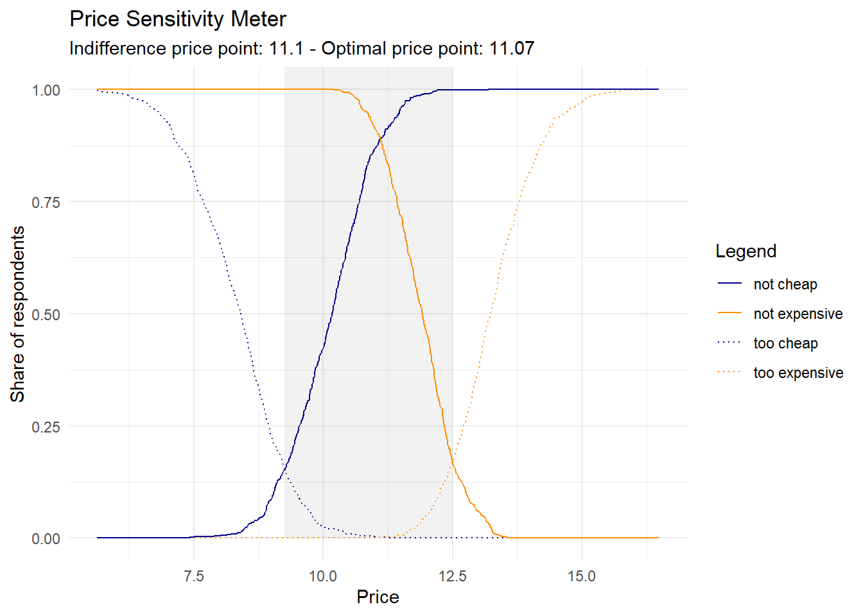
Task: Click the 1.00 tick label on the y-axis
Action: [46, 90]
